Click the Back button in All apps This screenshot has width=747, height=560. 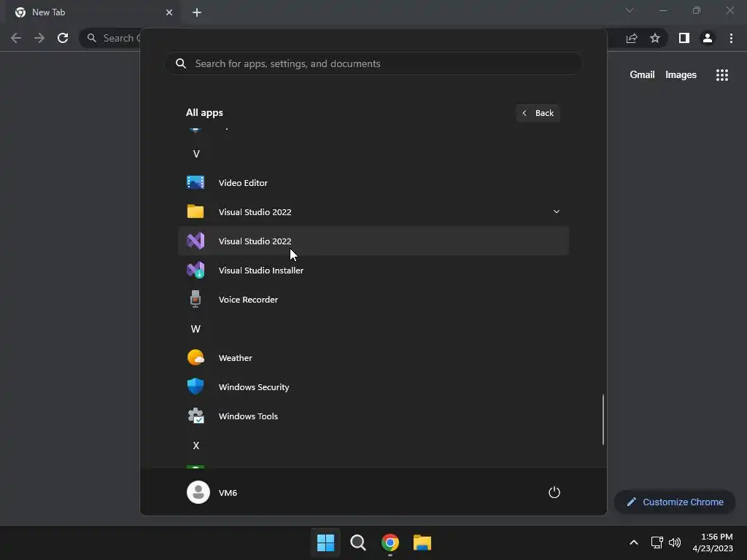[x=538, y=113]
